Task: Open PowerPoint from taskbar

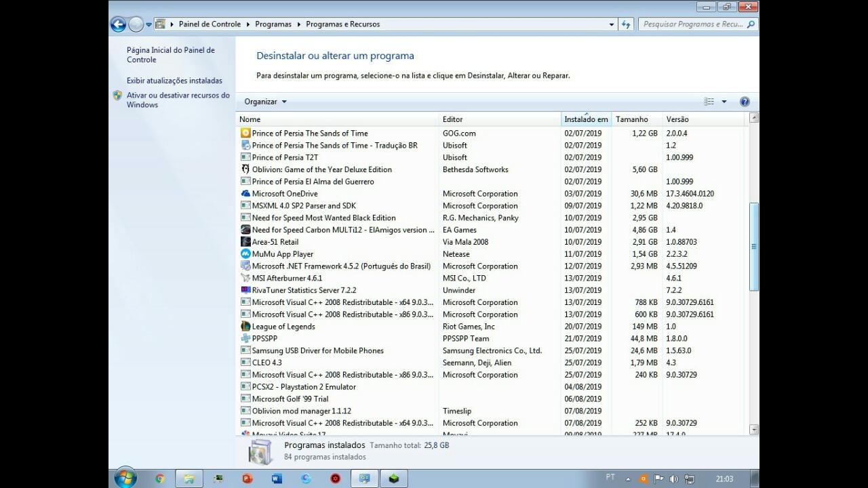Action: coord(248,479)
